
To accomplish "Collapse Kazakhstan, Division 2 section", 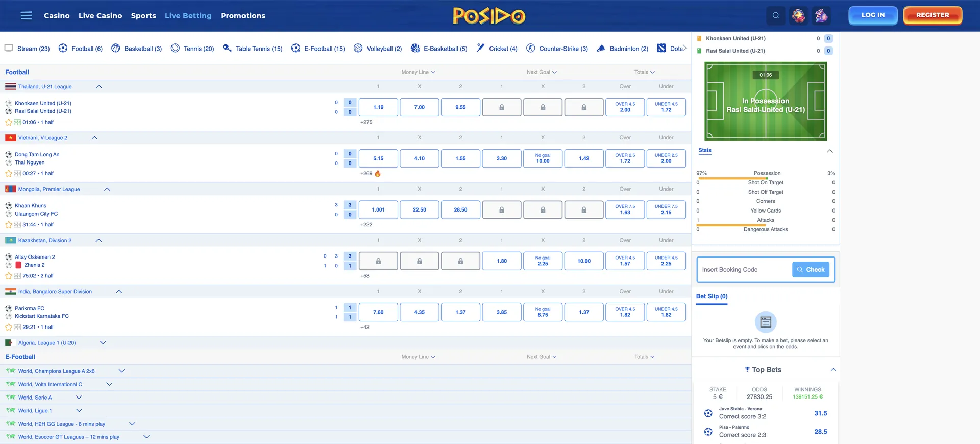I will (99, 240).
